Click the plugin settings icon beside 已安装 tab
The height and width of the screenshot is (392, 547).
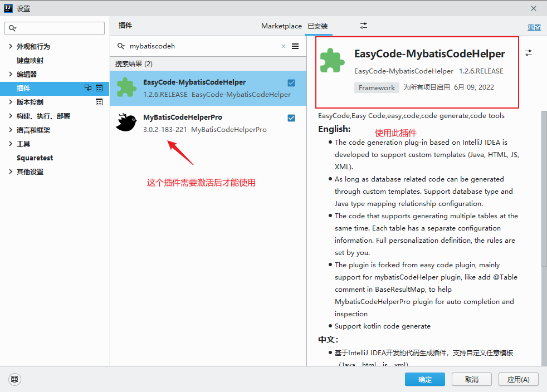pyautogui.click(x=364, y=26)
